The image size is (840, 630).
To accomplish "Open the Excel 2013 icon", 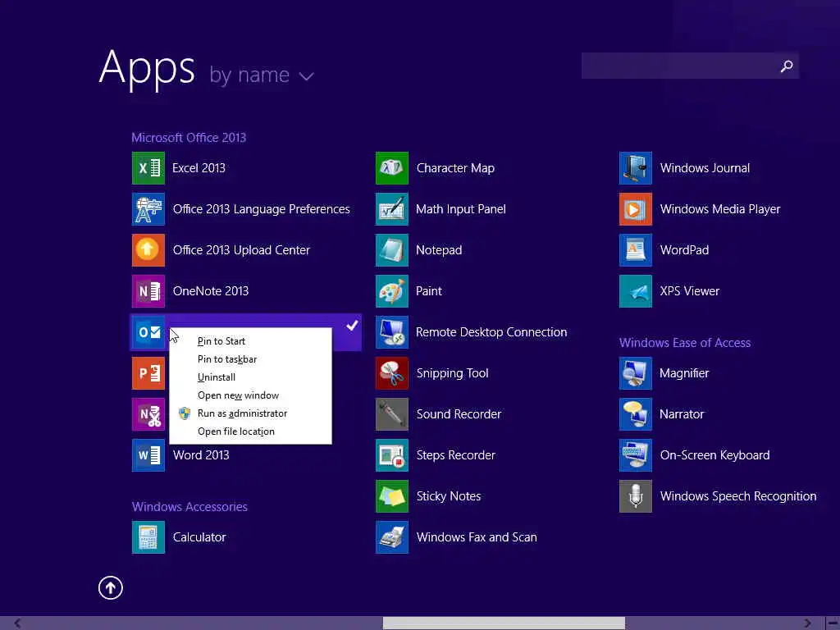I will click(x=148, y=168).
